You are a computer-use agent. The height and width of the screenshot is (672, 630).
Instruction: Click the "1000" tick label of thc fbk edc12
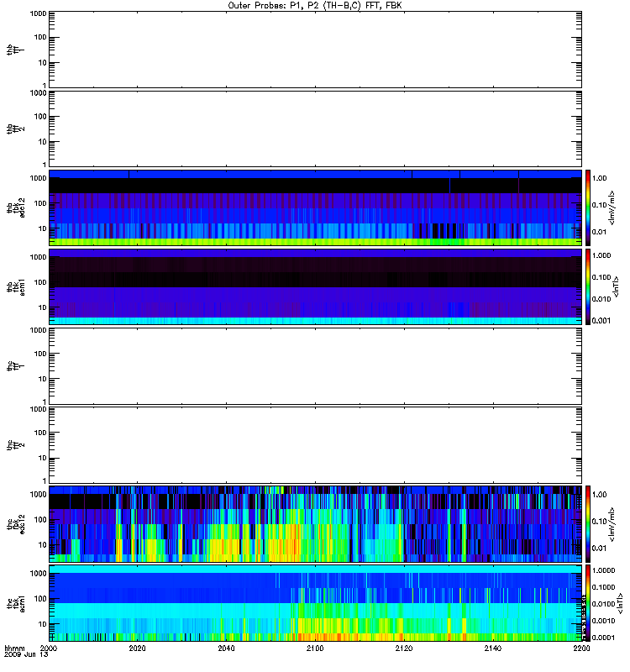tap(38, 495)
